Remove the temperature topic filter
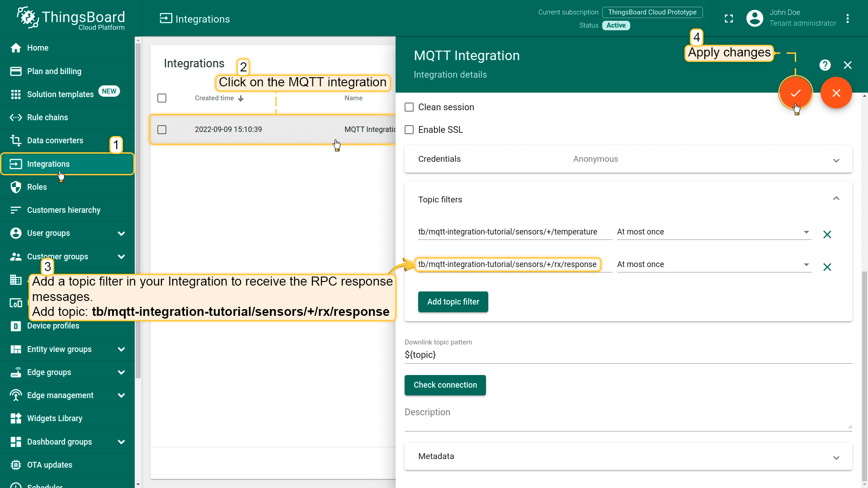The height and width of the screenshot is (488, 868). pyautogui.click(x=827, y=235)
